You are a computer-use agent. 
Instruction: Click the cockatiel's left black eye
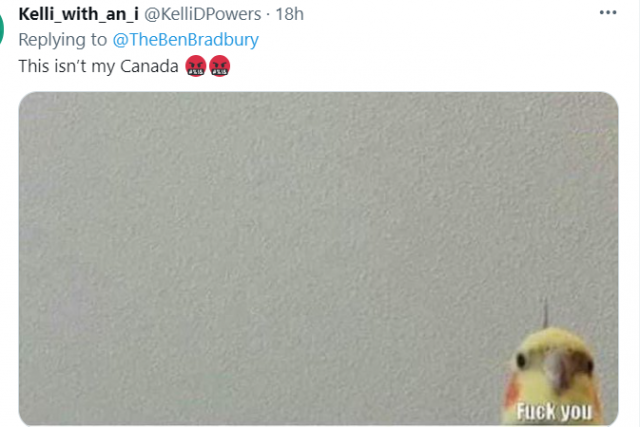click(521, 360)
